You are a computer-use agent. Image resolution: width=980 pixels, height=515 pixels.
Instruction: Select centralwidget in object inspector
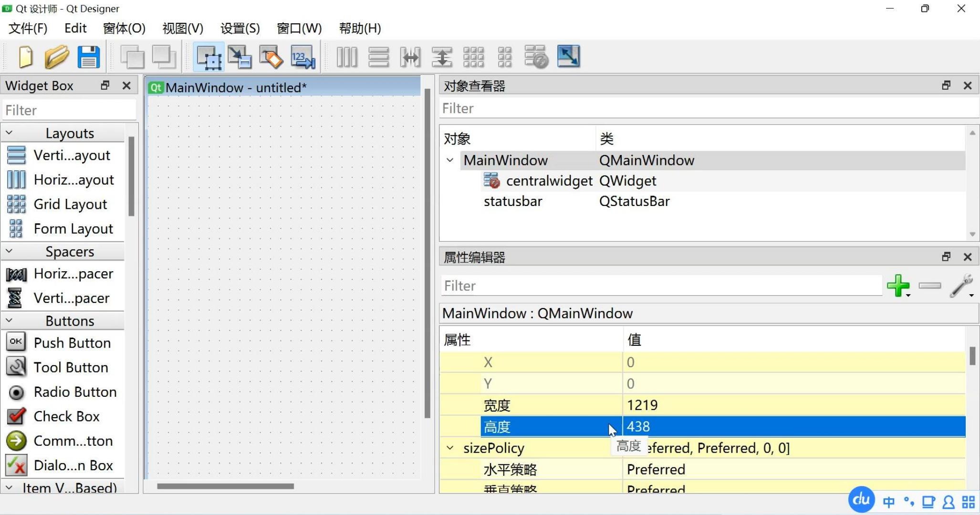point(549,181)
